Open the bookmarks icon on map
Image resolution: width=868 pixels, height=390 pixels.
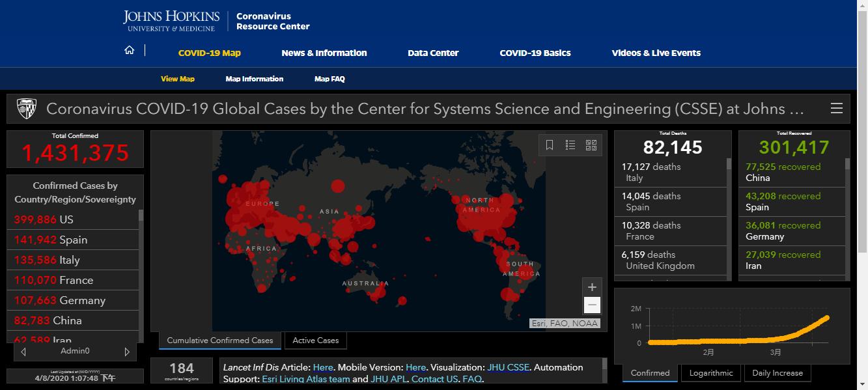550,145
